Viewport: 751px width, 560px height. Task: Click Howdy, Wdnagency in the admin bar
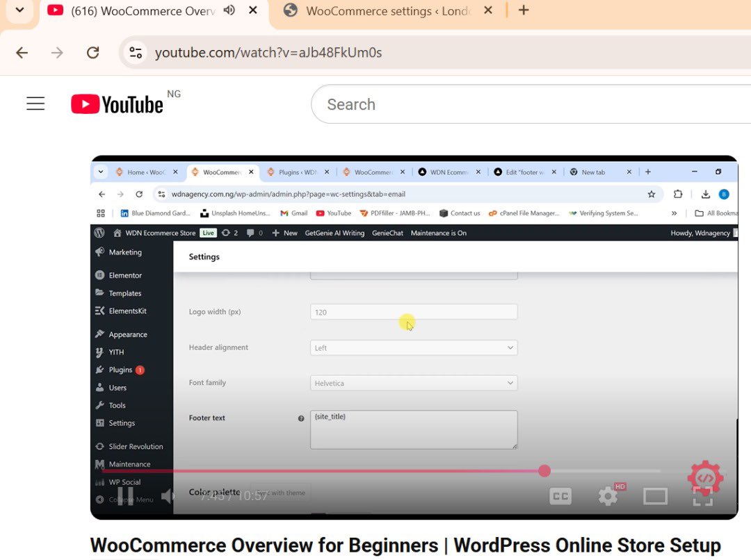tap(700, 233)
